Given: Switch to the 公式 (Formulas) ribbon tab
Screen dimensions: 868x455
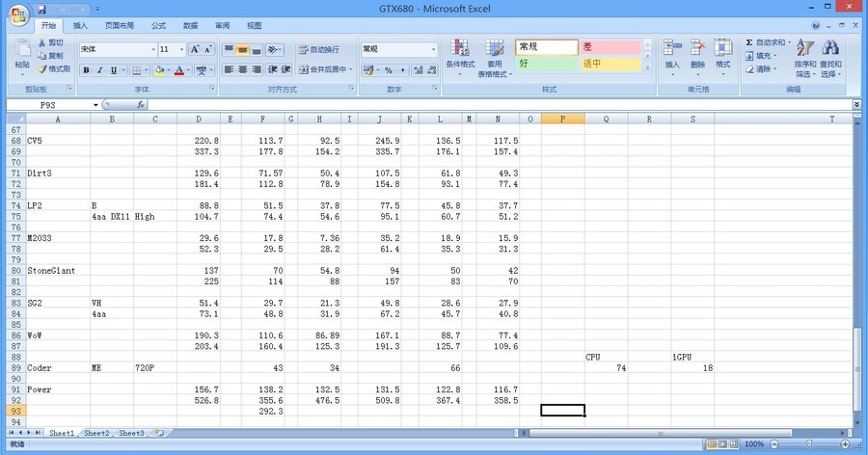Looking at the screenshot, I should pos(158,25).
